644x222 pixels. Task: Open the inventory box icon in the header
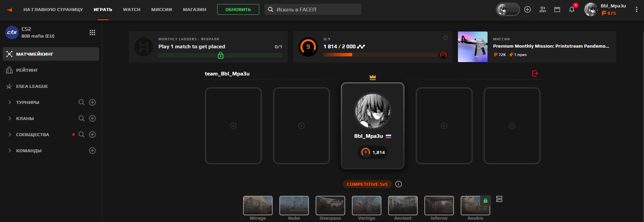click(557, 9)
